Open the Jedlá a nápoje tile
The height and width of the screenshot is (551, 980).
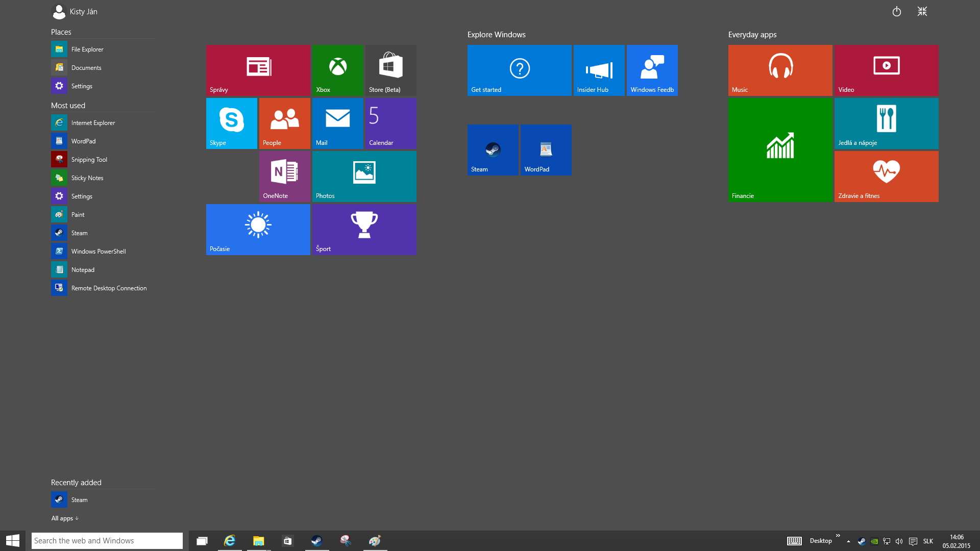tap(886, 123)
